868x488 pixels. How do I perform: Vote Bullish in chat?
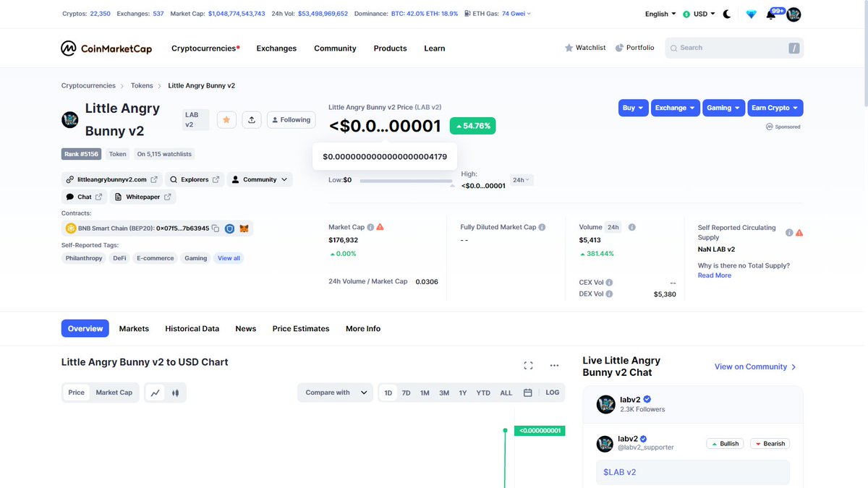tap(726, 444)
